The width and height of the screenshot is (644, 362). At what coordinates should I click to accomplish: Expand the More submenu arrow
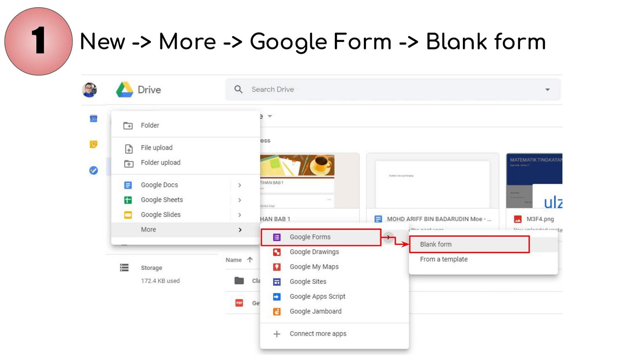tap(240, 230)
